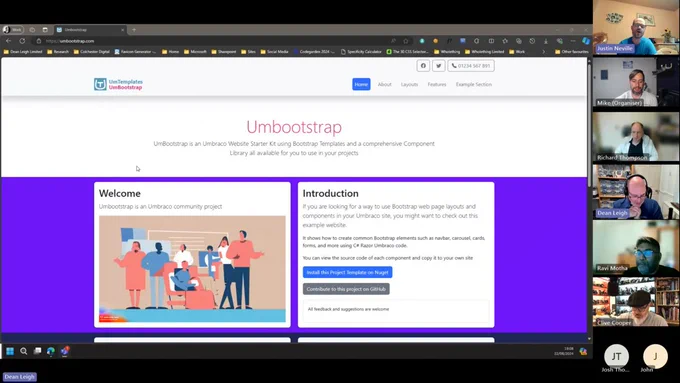Open the browser extensions puzzle icon
Viewport: 680px width, 383px height.
(x=477, y=41)
